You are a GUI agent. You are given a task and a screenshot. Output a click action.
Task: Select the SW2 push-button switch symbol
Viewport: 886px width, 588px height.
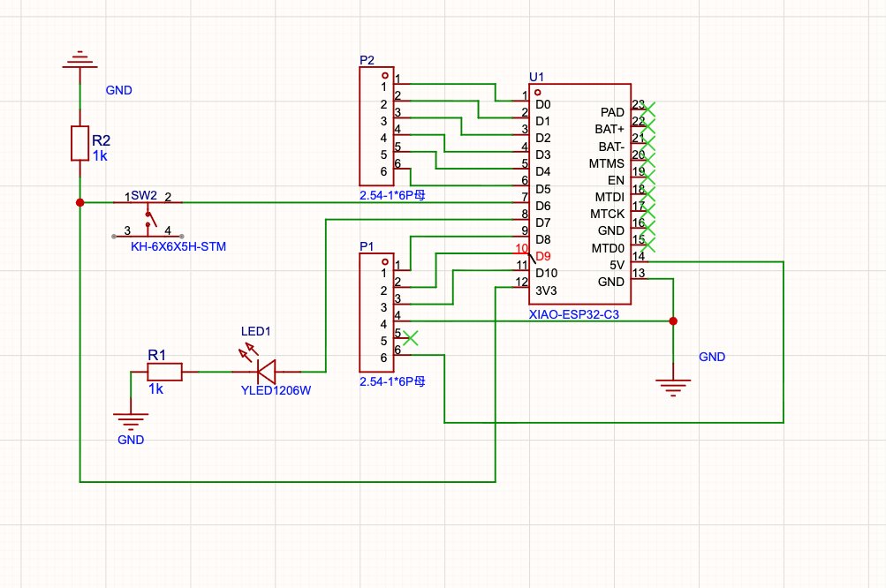point(148,219)
